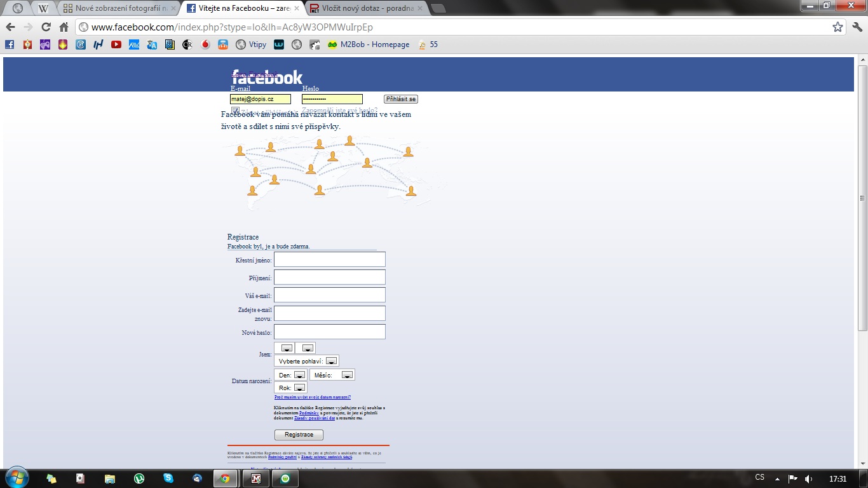
Task: Open the second empty Jsem dropdown
Action: point(306,348)
